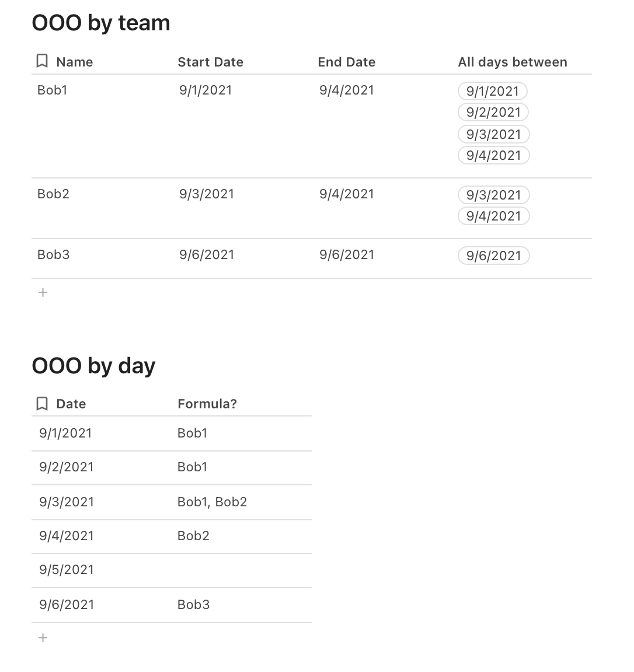Open the Bob1 row in team table

tap(53, 90)
